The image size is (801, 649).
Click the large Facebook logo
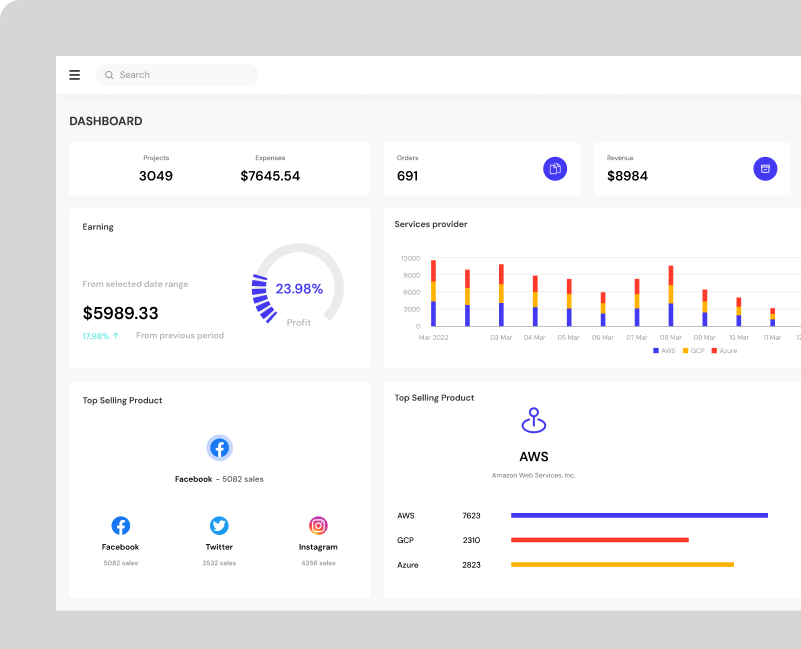[x=220, y=448]
